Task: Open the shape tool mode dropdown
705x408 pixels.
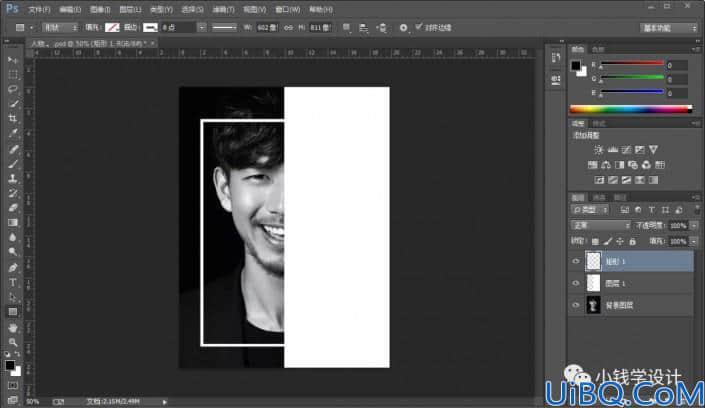Action: (x=60, y=28)
